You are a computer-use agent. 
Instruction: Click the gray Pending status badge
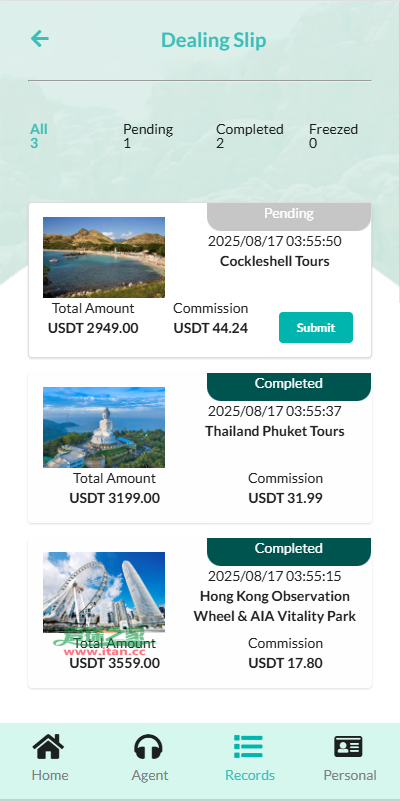click(x=289, y=217)
